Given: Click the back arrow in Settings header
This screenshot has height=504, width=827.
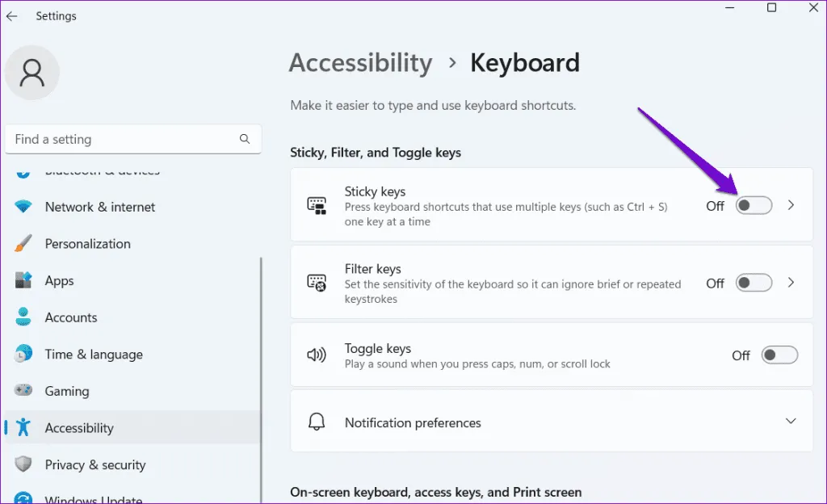Looking at the screenshot, I should pyautogui.click(x=12, y=16).
